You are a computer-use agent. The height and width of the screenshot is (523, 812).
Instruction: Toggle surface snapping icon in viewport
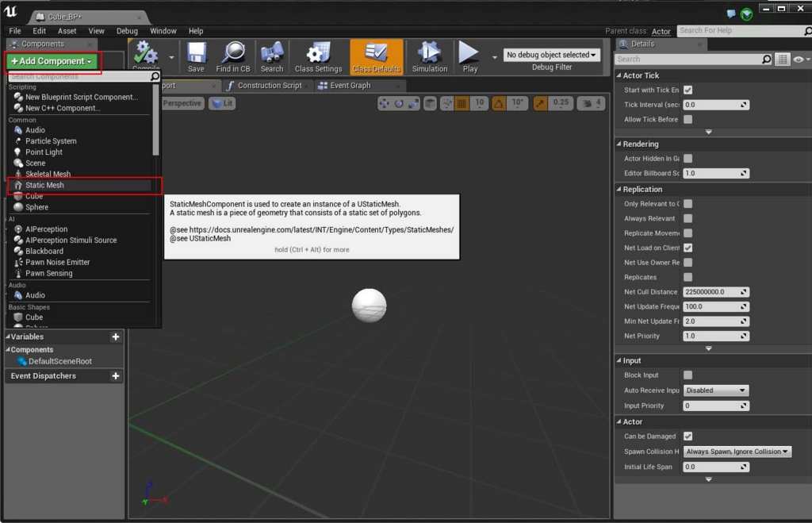click(x=446, y=104)
